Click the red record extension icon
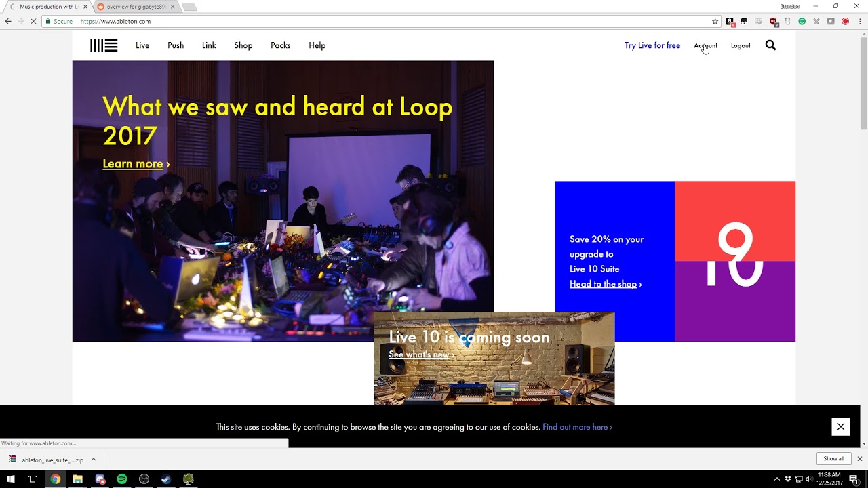 point(846,22)
